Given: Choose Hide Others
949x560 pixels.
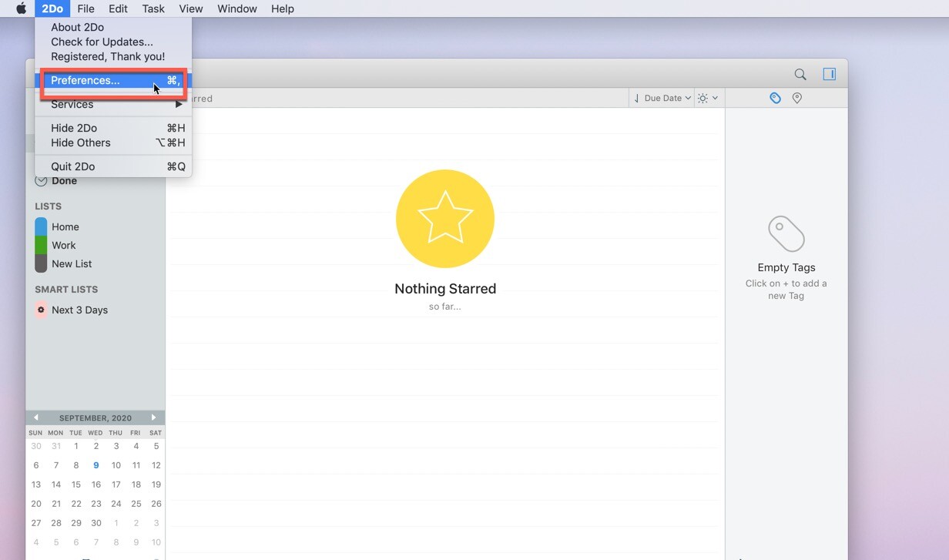Looking at the screenshot, I should 113,143.
